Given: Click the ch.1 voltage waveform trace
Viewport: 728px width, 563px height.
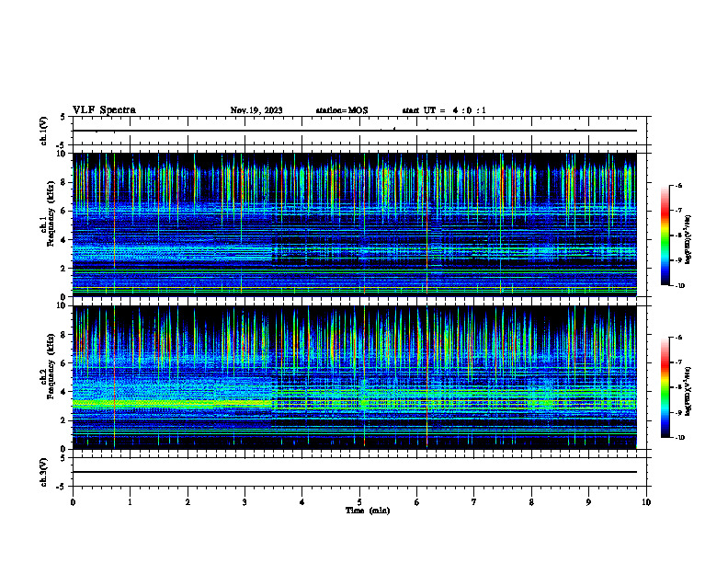Looking at the screenshot, I should (354, 131).
